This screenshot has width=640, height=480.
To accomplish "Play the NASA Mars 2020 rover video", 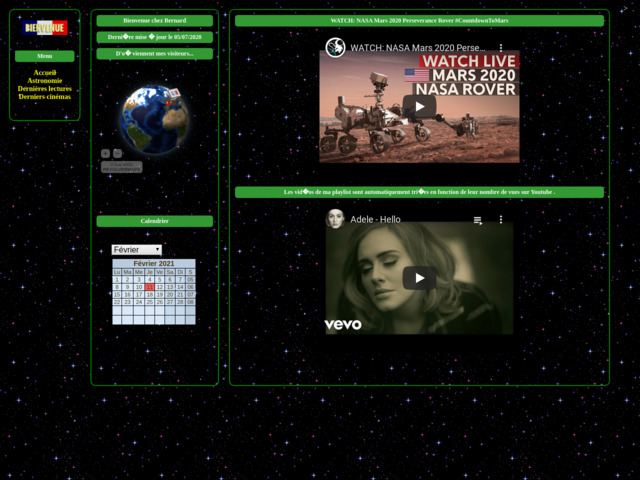I will (x=419, y=107).
